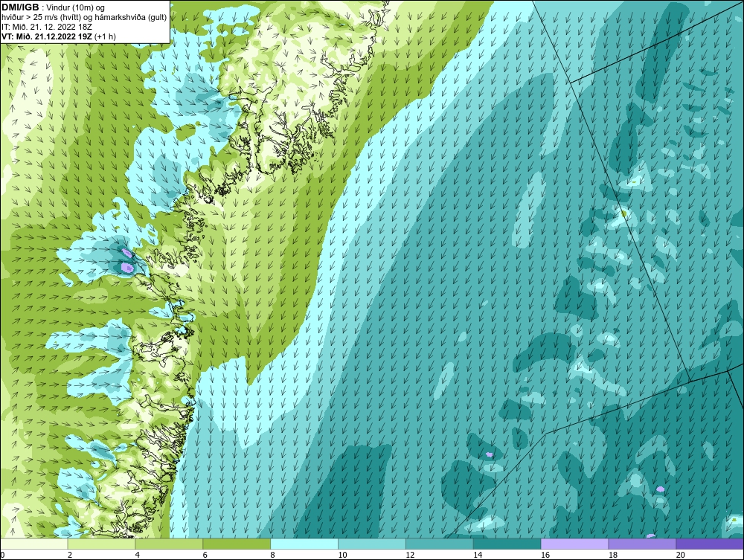Click the 10–12 m/s light teal legend swatch
Viewport: 744px width, 560px height.
372,544
